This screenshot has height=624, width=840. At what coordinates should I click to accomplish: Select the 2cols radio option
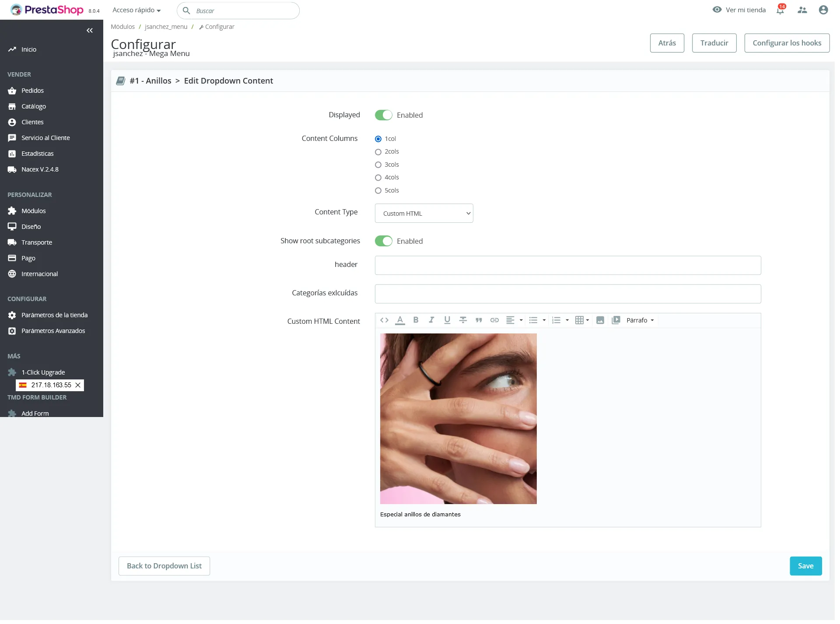tap(378, 152)
